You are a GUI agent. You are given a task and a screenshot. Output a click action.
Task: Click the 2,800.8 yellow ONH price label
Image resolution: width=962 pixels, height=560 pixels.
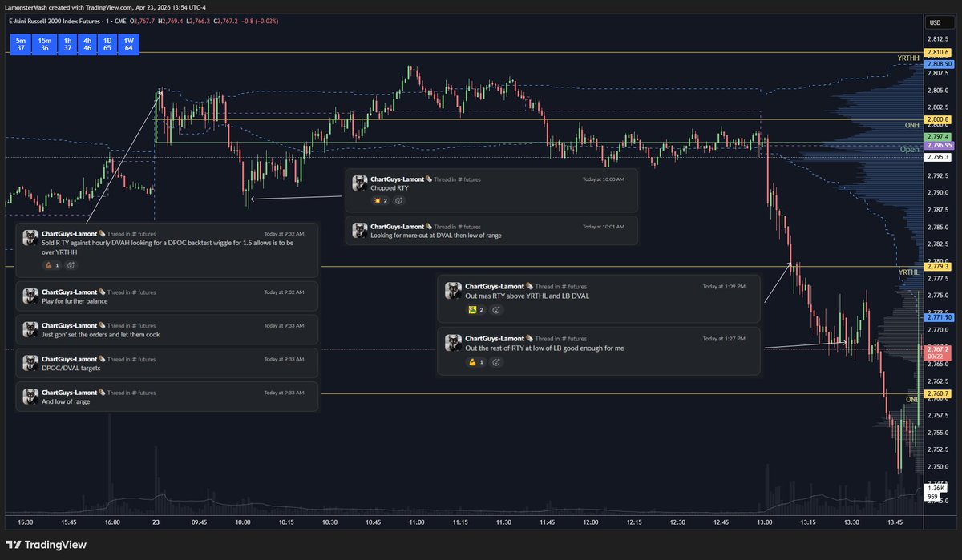(x=939, y=120)
